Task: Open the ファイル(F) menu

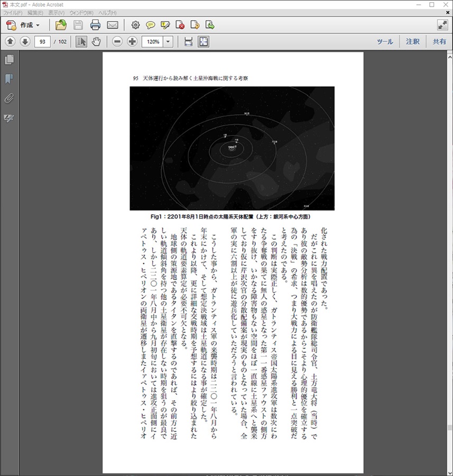Action: 13,13
